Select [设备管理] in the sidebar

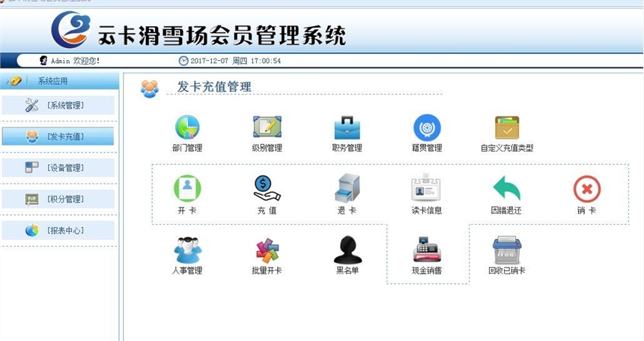click(x=58, y=168)
